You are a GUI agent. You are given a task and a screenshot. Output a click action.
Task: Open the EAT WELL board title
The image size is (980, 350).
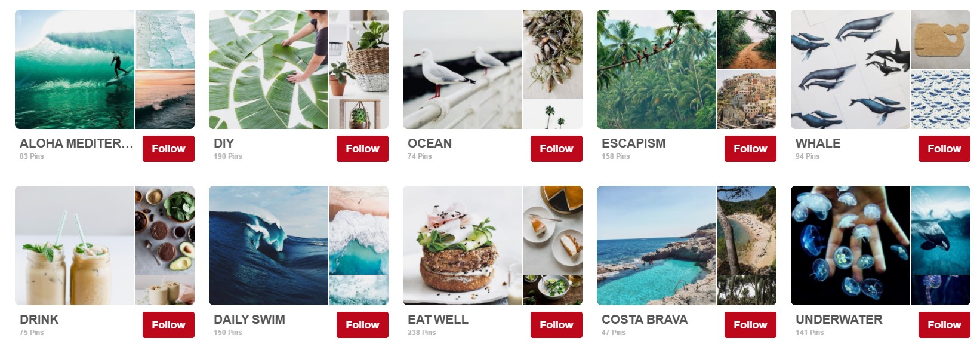(x=438, y=320)
